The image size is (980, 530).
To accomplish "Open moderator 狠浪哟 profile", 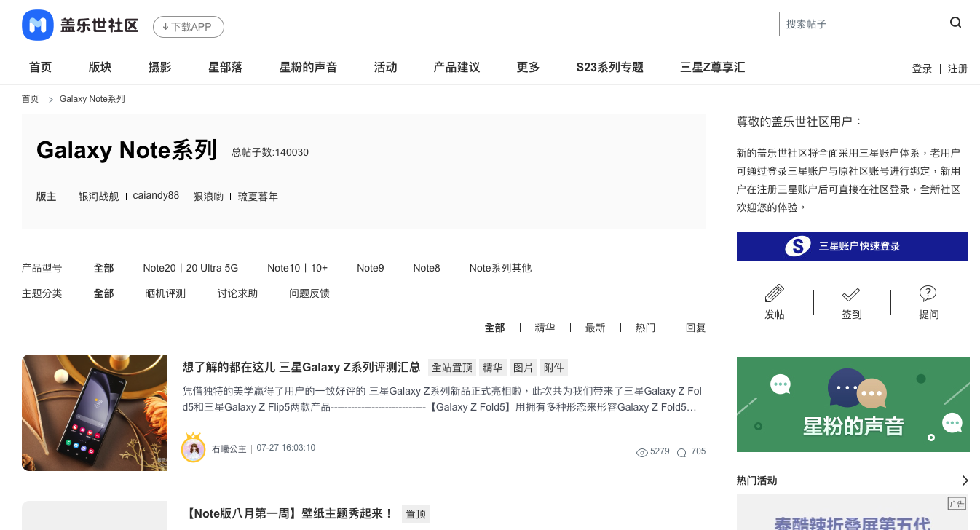I will (x=208, y=197).
